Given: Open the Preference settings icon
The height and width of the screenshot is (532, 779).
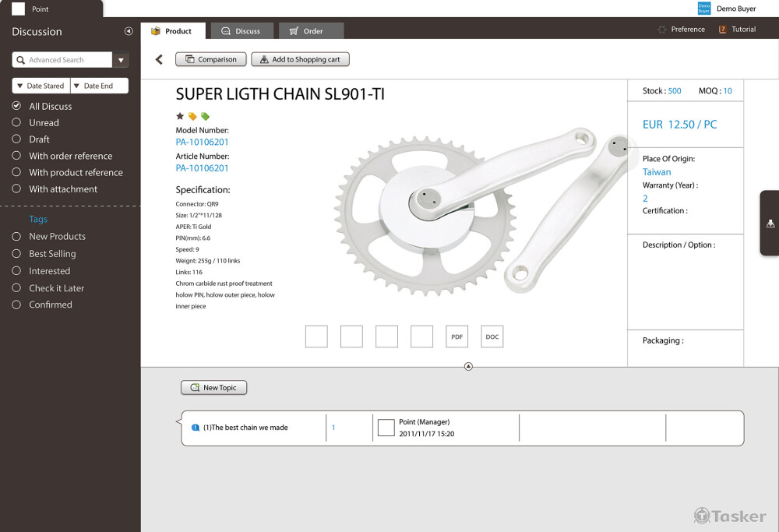Looking at the screenshot, I should click(x=662, y=30).
